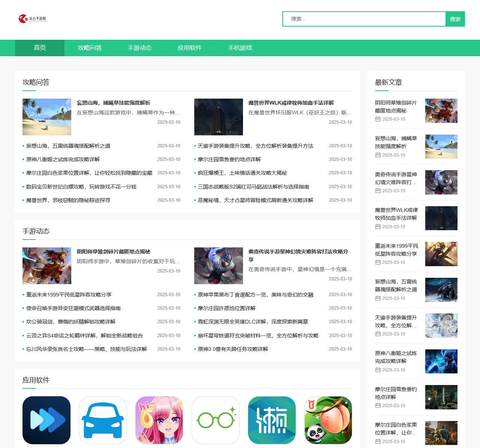Image resolution: width=480 pixels, height=448 pixels.
Task: Click the 重返未来1999平民低星阵容攻略分享 link
Action: [68, 294]
